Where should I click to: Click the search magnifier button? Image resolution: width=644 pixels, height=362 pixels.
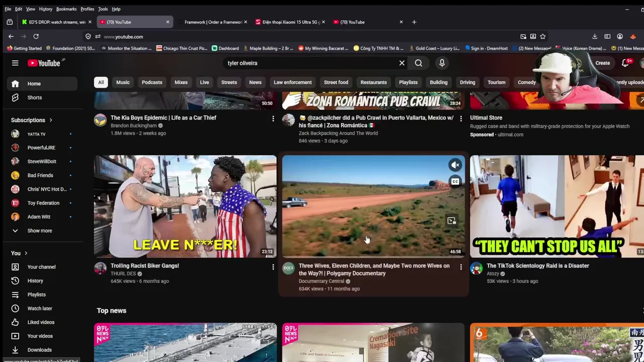pyautogui.click(x=419, y=63)
